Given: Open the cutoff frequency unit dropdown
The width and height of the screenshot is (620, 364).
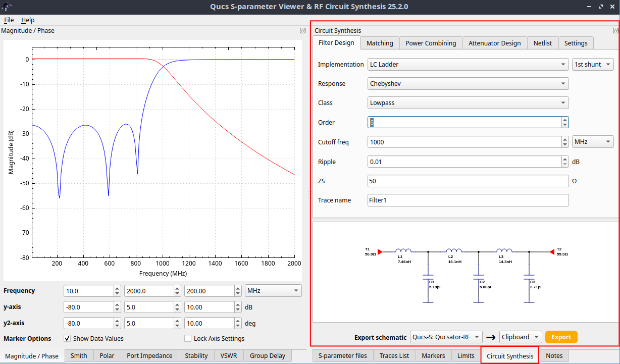Looking at the screenshot, I should tap(592, 141).
